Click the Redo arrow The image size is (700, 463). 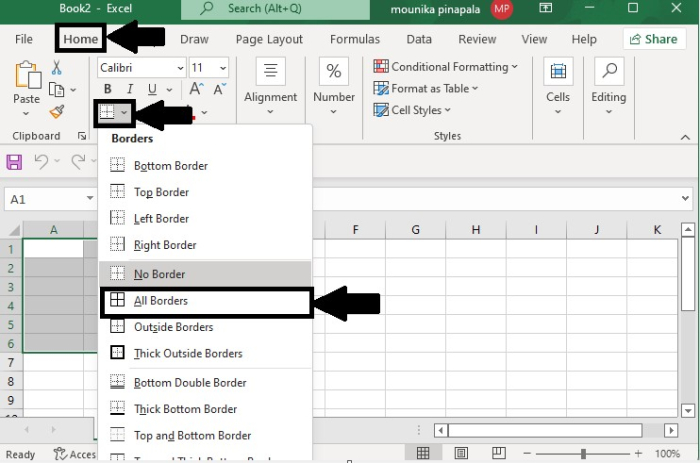click(x=79, y=161)
